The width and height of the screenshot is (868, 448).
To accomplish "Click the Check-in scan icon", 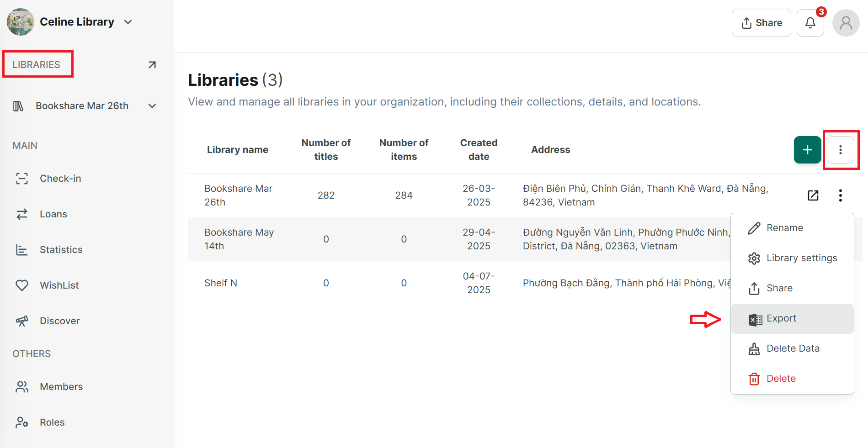I will click(22, 179).
